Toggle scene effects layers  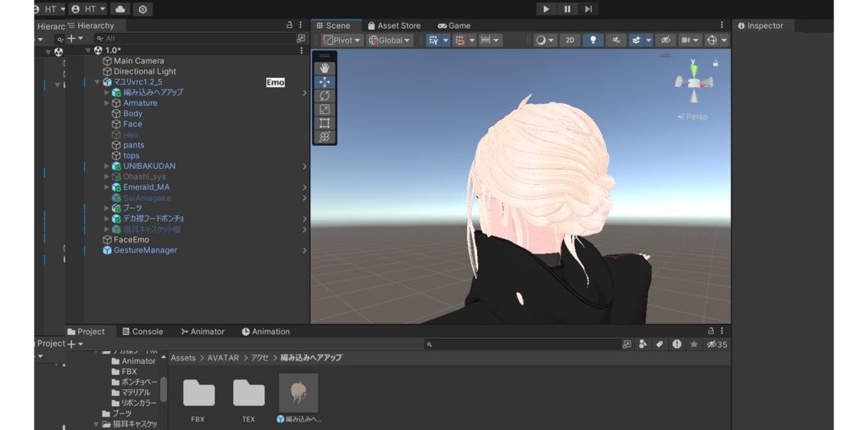click(636, 40)
